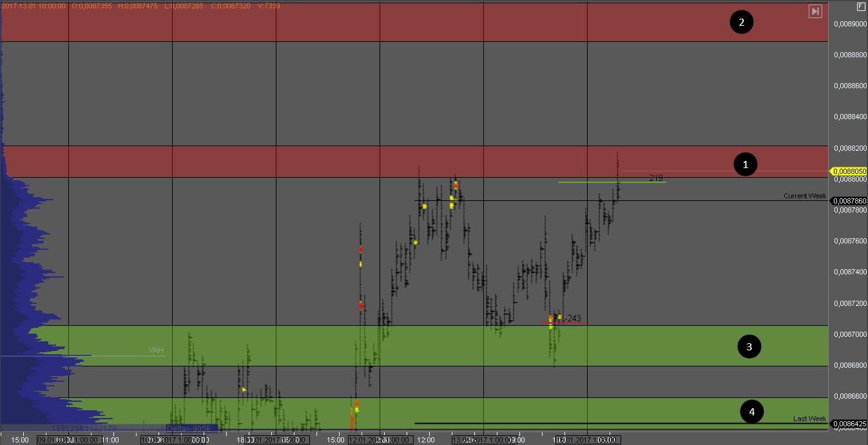The height and width of the screenshot is (445, 868).
Task: Click the black circle marker numbered 1
Action: coord(746,165)
